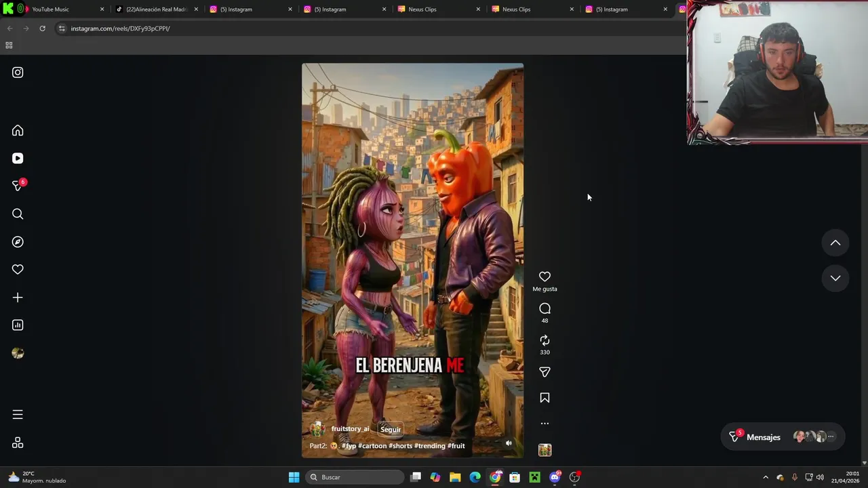
Task: Mute the reel audio
Action: tap(509, 443)
